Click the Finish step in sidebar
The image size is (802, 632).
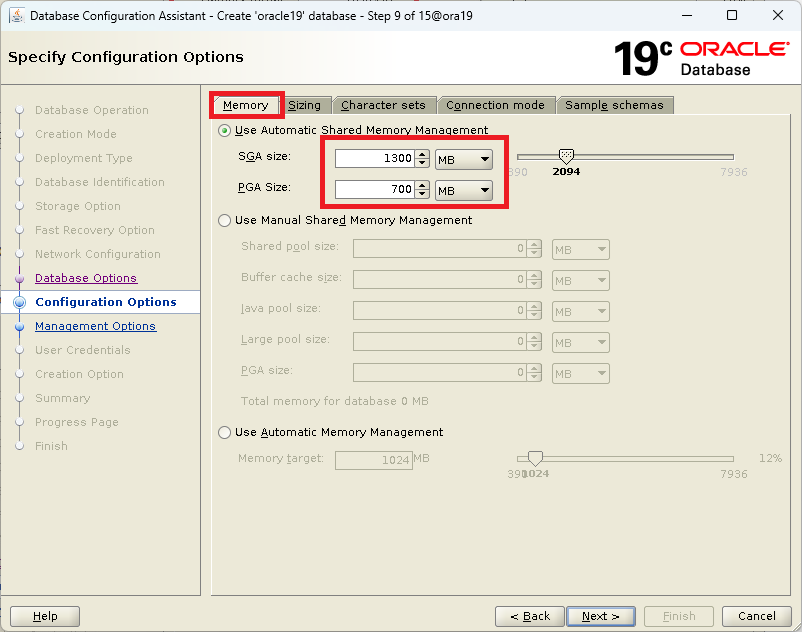point(51,446)
